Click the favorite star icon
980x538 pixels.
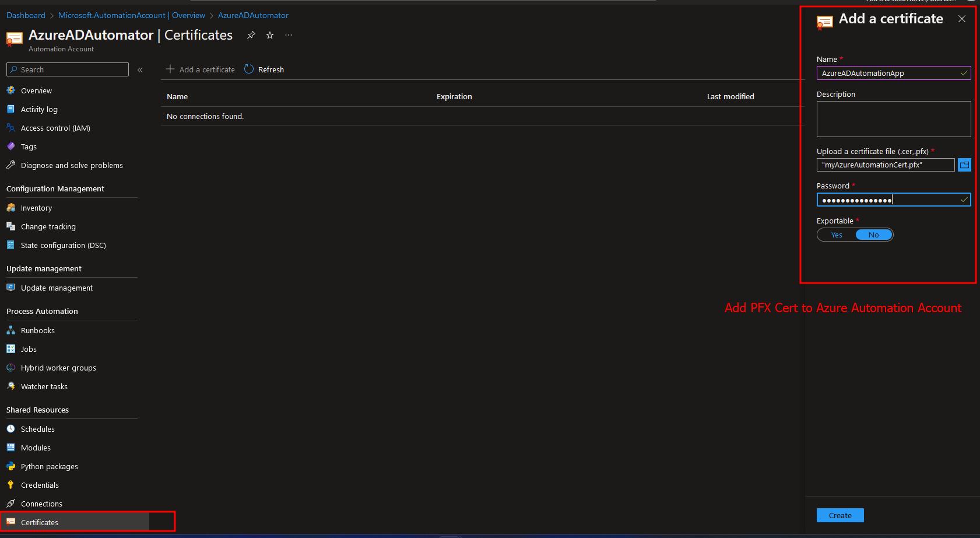270,36
